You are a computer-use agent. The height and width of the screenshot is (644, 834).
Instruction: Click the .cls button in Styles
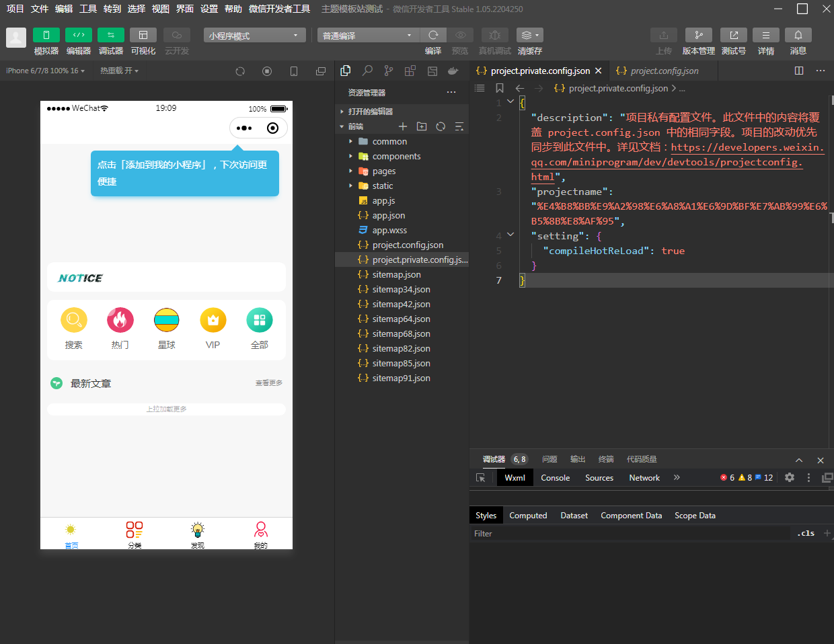coord(805,533)
